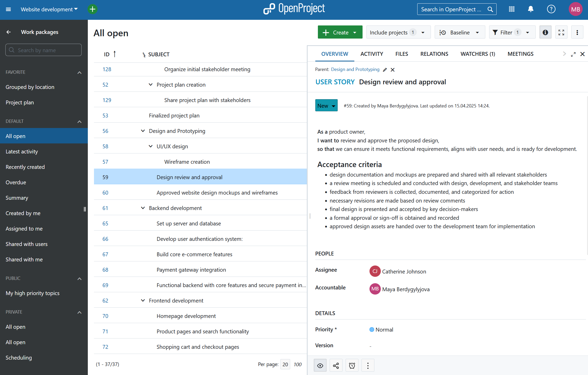Click the green Create button
Image resolution: width=588 pixels, height=375 pixels.
[x=340, y=32]
